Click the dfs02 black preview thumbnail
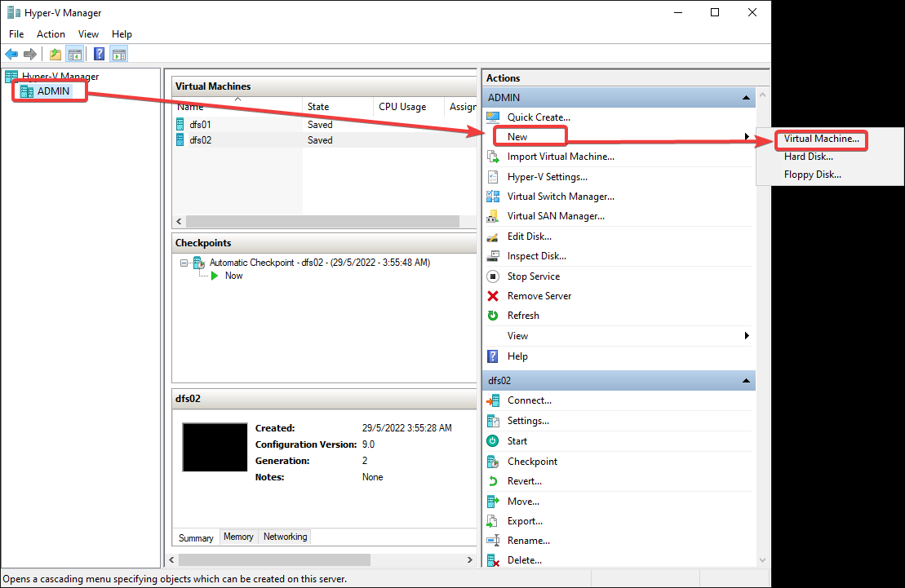Image resolution: width=905 pixels, height=588 pixels. click(215, 447)
